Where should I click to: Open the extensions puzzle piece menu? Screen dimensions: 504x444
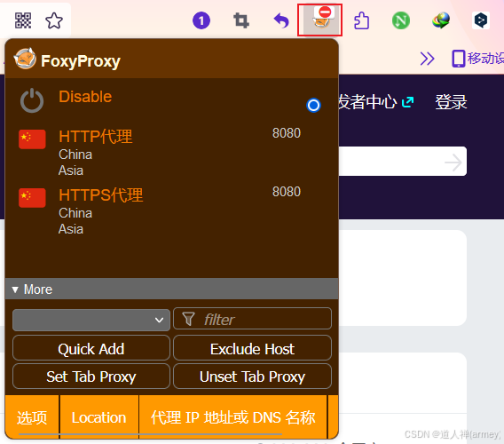click(361, 21)
